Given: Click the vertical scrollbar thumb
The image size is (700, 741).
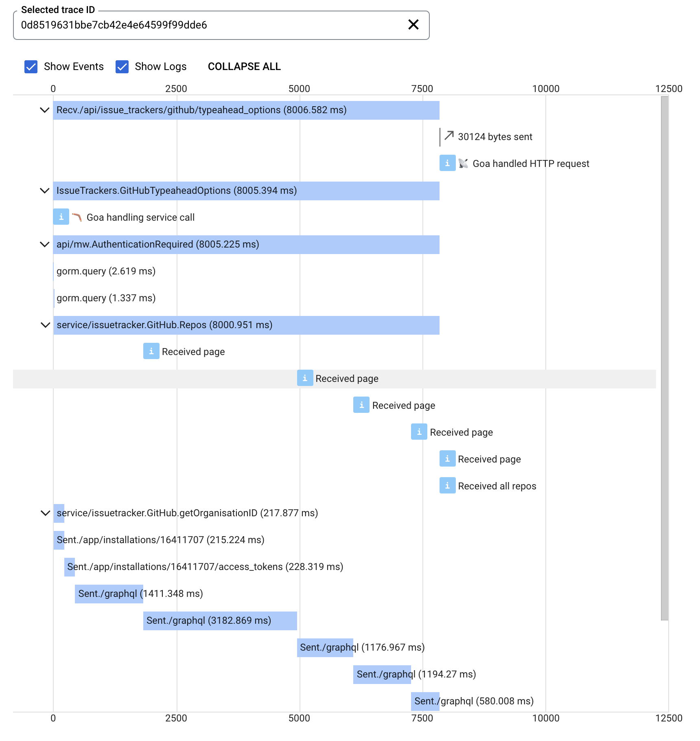Looking at the screenshot, I should click(665, 358).
